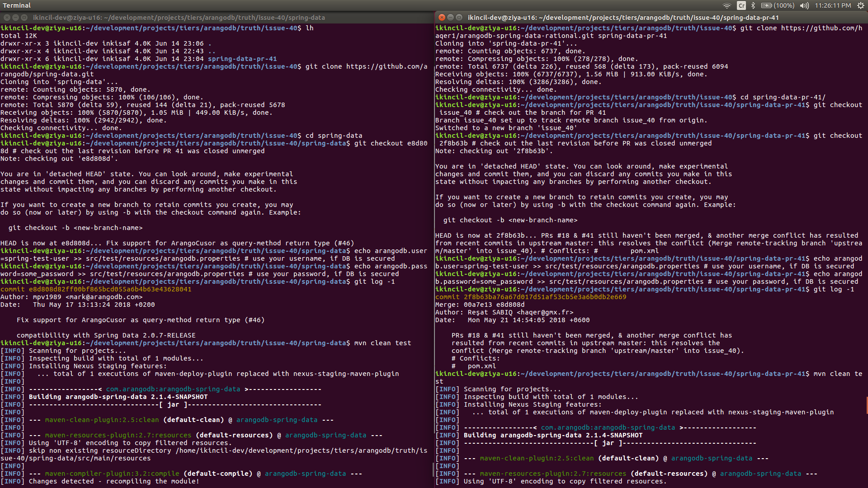Click 'Receiving objects: 100% (5870/5870)' line
The image size is (868, 488).
137,113
